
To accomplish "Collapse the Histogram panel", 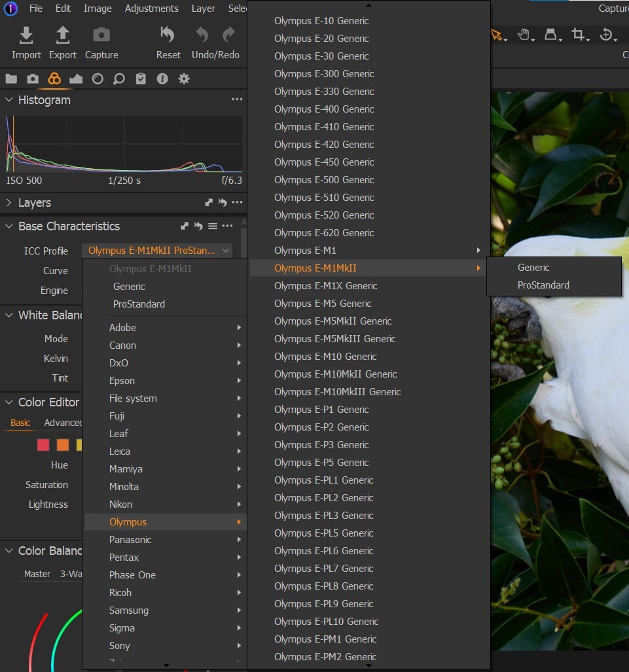I will click(x=9, y=100).
